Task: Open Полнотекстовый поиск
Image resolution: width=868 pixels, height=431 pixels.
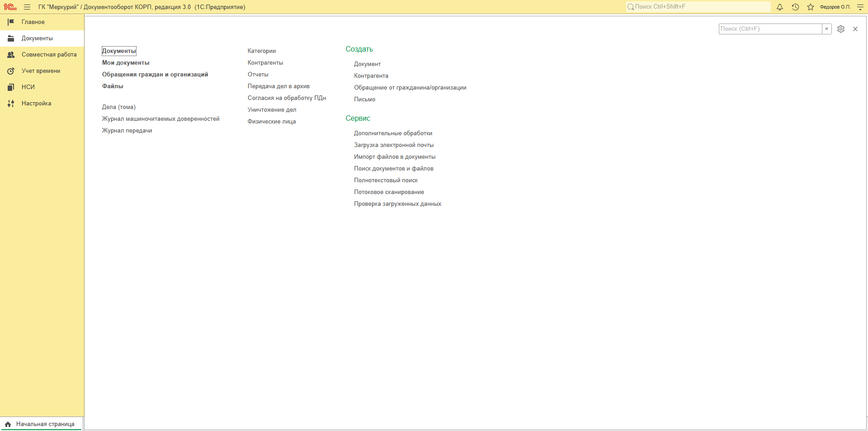Action: 386,180
